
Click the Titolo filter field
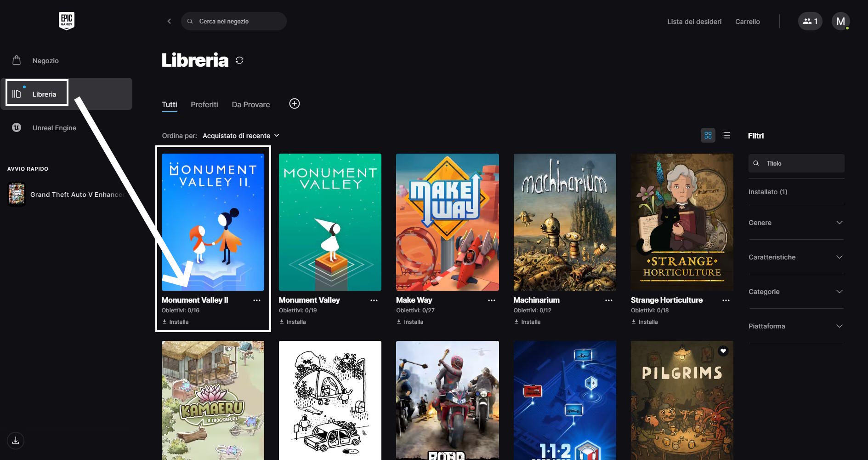coord(796,163)
